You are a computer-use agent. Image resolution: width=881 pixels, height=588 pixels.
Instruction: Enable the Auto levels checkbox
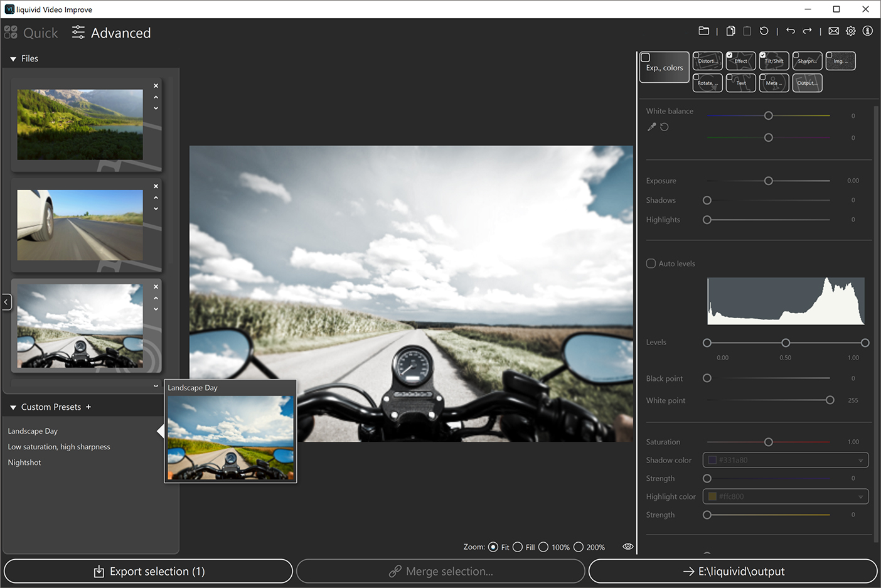651,263
